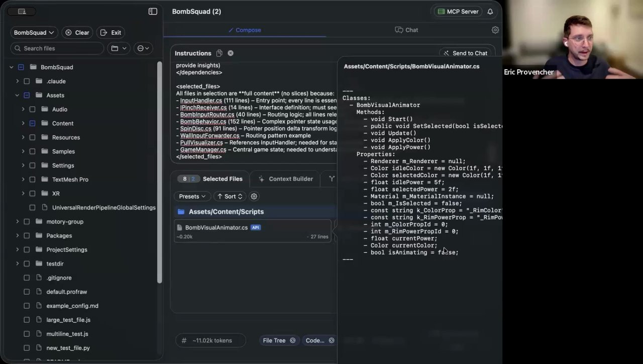The height and width of the screenshot is (364, 643).
Task: Collapse the BombSquad root folder
Action: (x=11, y=67)
